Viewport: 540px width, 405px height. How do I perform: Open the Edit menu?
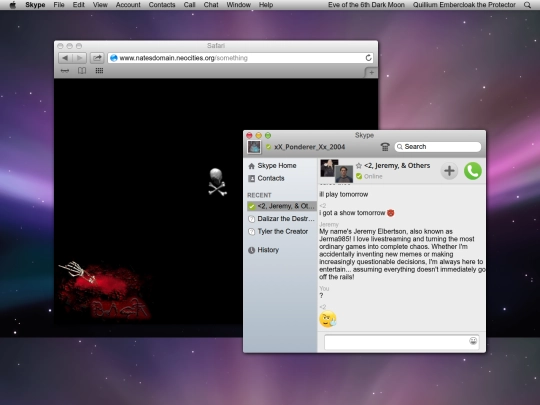point(79,5)
